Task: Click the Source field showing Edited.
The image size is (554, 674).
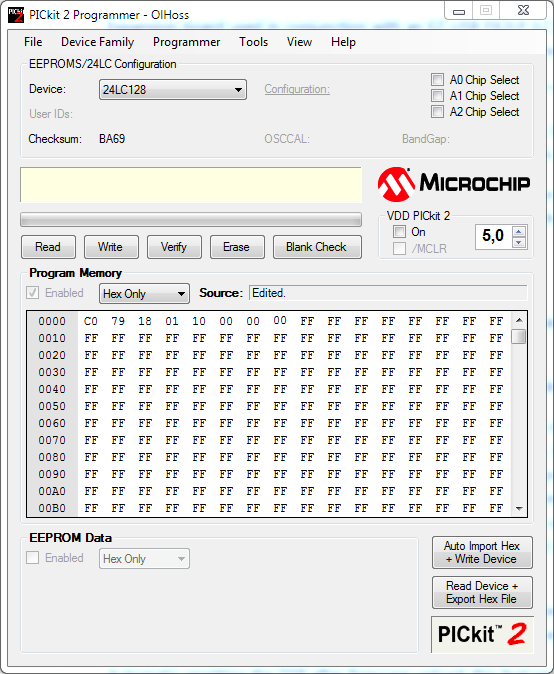Action: [388, 293]
